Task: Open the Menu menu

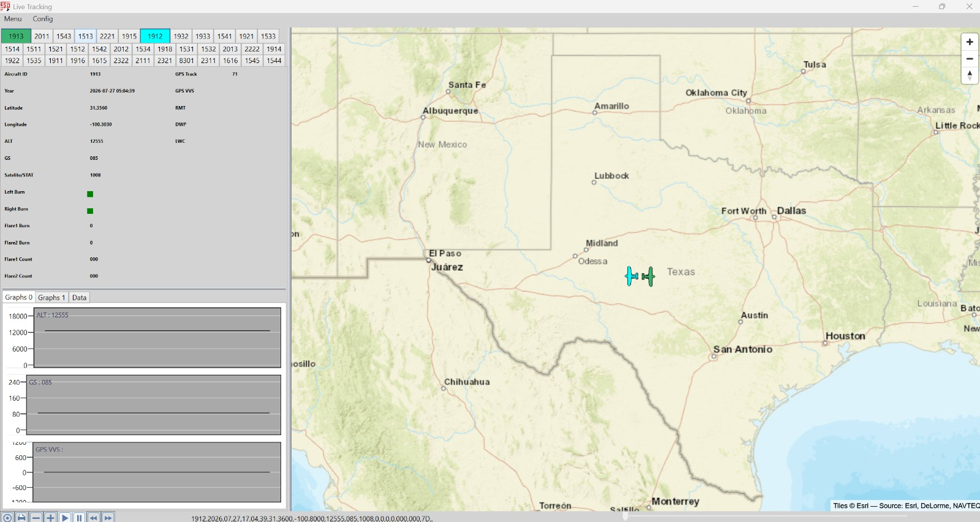Action: (x=13, y=19)
